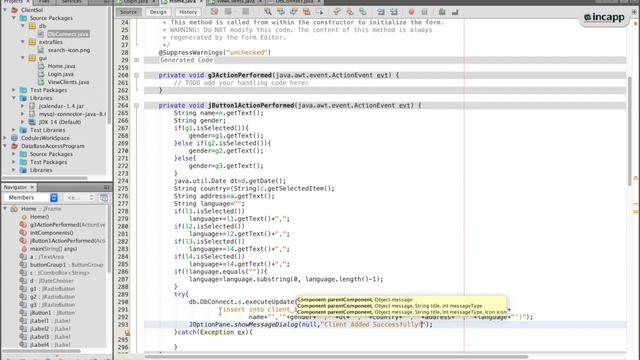Expand the CodulesWorkSpace project
Screen dimensions: 640x360
[5, 138]
